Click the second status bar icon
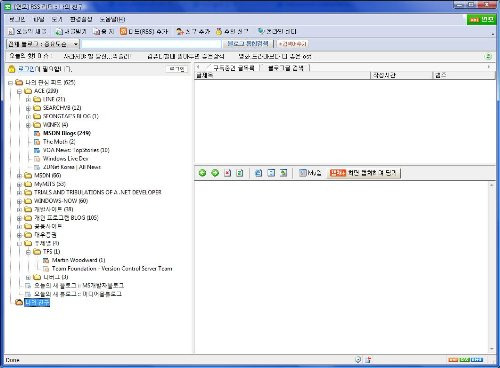This screenshot has height=368, width=500. click(x=368, y=359)
